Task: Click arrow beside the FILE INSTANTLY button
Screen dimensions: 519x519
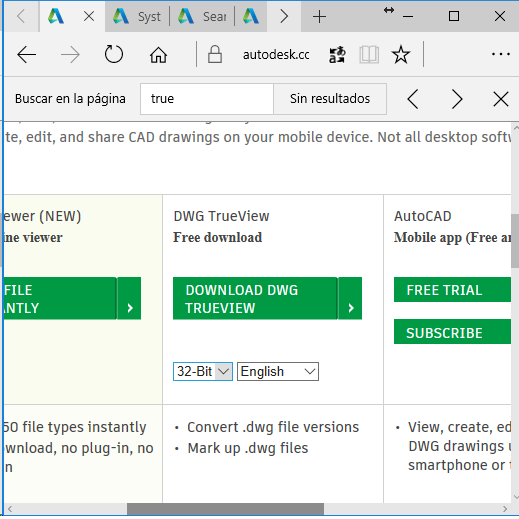Action: coord(129,298)
